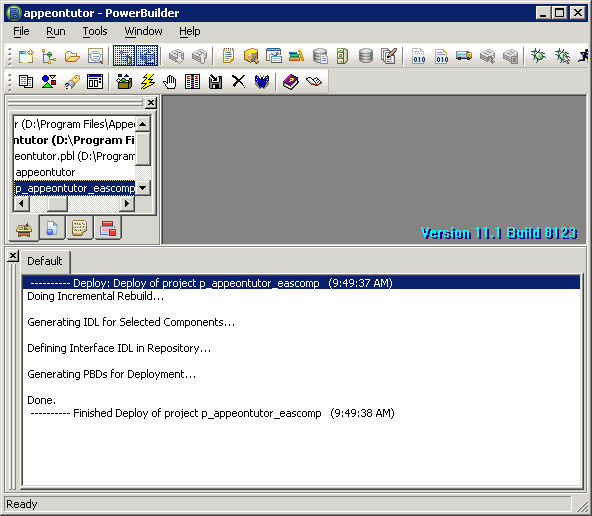Select p_appeontutor_eascomp in the tree

(75, 188)
